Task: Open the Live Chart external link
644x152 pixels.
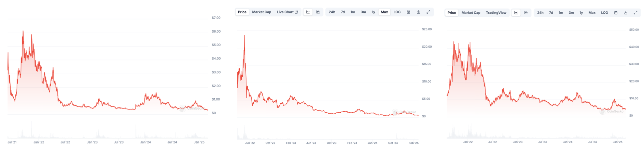Action: pyautogui.click(x=287, y=12)
